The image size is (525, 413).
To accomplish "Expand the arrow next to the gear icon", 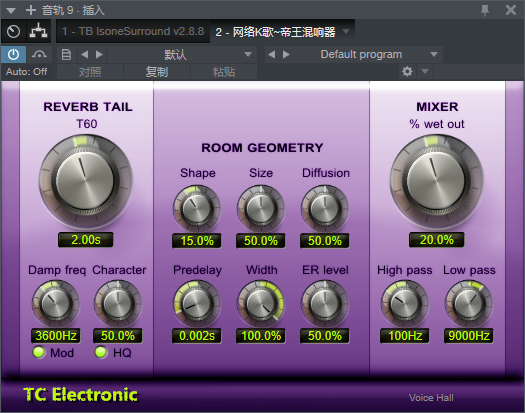I will [425, 71].
